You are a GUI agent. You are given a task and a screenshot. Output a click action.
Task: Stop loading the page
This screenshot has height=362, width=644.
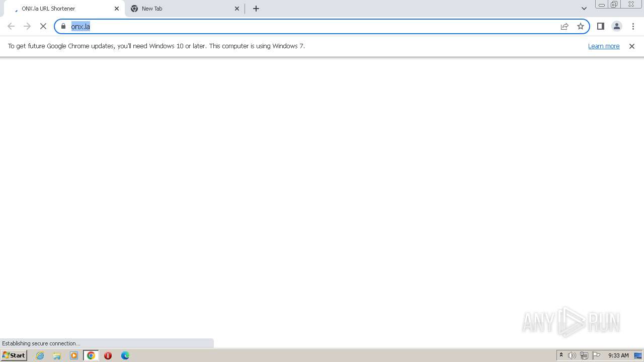(43, 26)
